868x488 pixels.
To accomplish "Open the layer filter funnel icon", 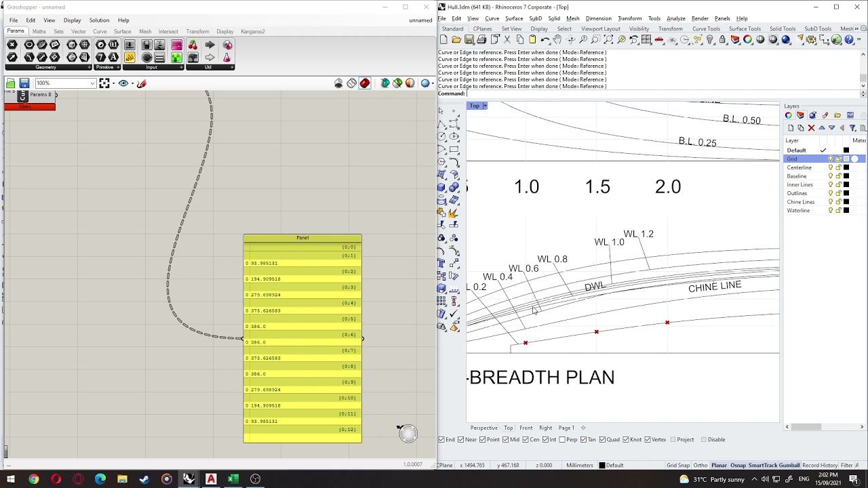I will click(x=852, y=128).
